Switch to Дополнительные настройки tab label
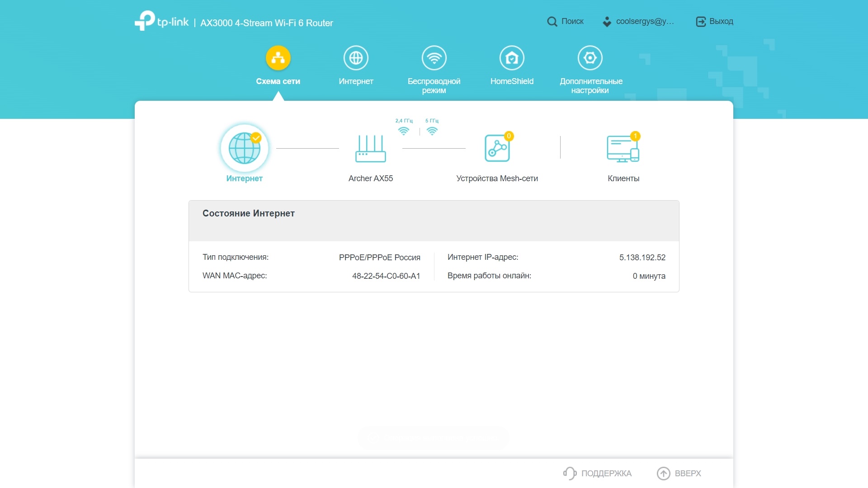Image resolution: width=868 pixels, height=488 pixels. pos(591,86)
